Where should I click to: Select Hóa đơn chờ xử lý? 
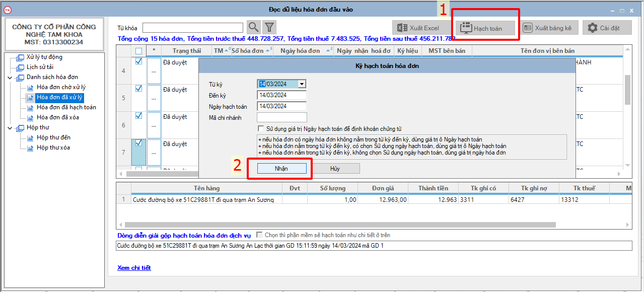[61, 87]
